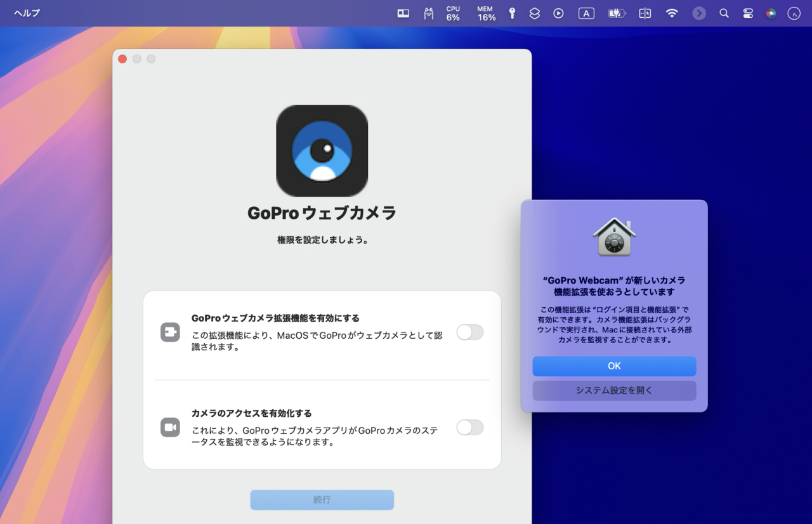Click the split mirror menu bar icon
The image size is (812, 524).
645,13
